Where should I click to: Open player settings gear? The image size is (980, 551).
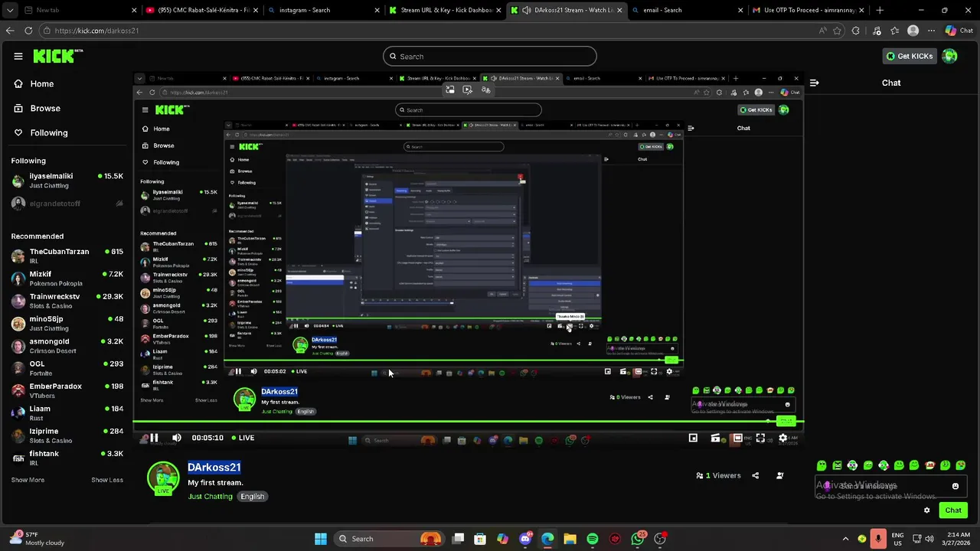(782, 438)
